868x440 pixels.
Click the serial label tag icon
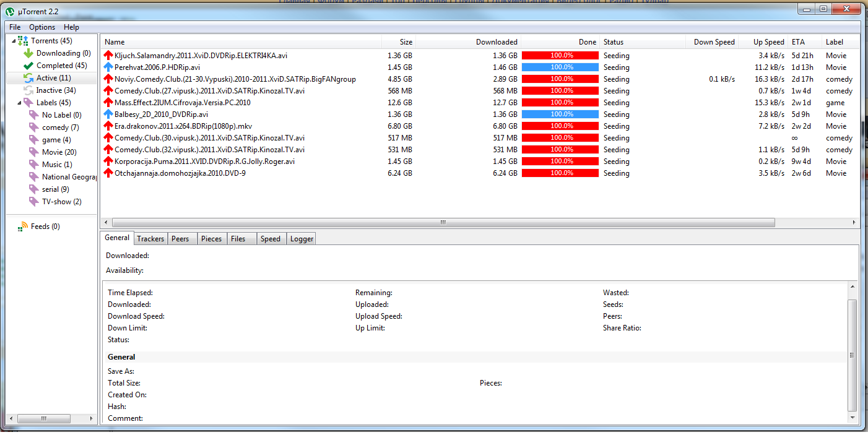point(34,189)
